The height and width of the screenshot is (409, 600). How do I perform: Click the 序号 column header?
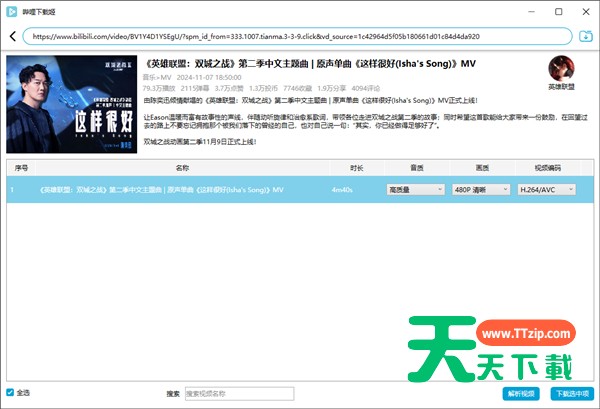point(21,168)
